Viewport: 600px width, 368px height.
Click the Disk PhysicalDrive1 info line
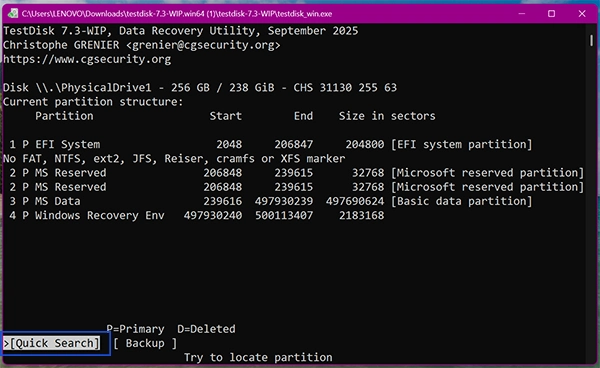point(200,88)
